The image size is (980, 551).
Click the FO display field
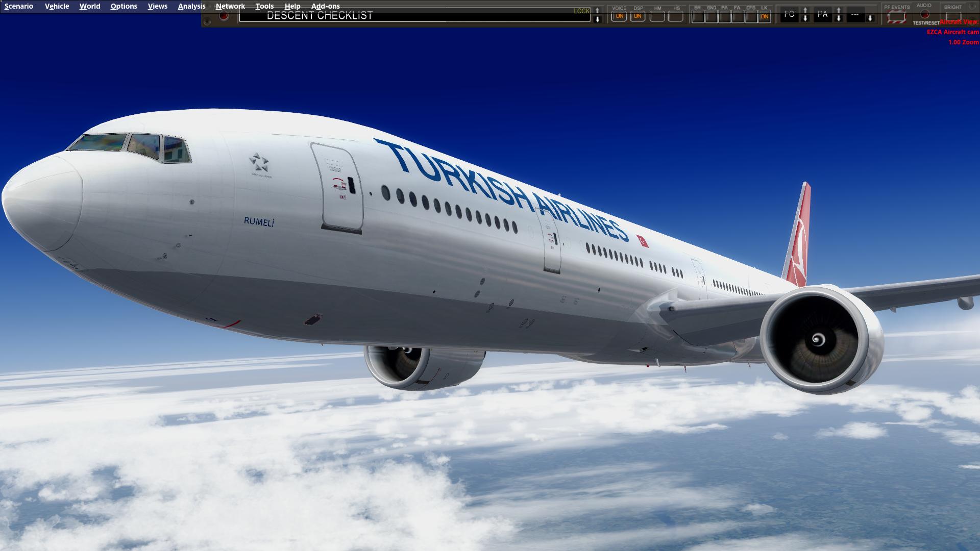click(789, 15)
